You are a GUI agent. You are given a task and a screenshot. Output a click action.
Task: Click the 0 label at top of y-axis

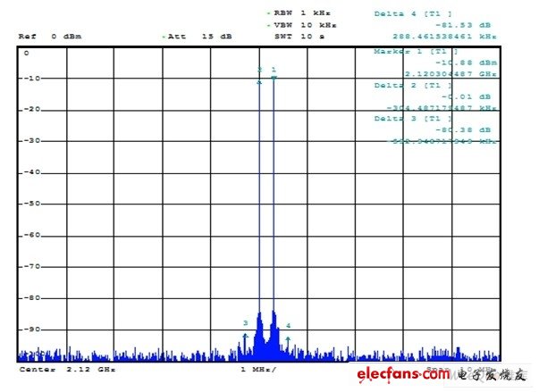coord(26,54)
